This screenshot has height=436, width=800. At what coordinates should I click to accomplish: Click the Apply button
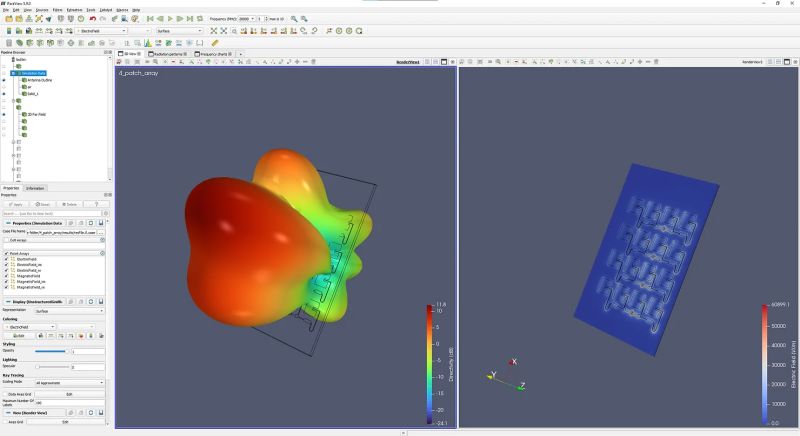click(x=16, y=204)
